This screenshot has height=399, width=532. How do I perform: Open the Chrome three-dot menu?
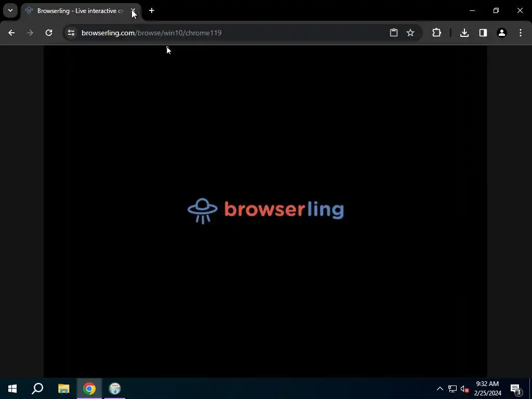521,33
